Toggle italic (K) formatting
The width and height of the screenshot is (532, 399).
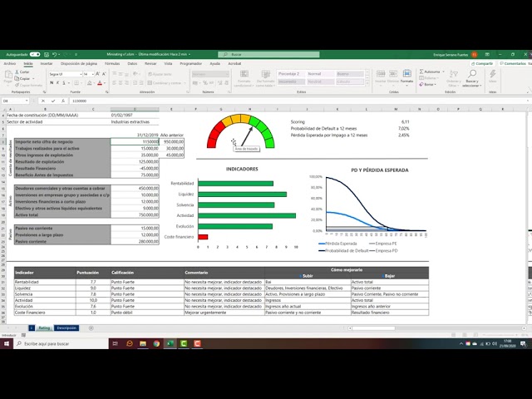(57, 83)
